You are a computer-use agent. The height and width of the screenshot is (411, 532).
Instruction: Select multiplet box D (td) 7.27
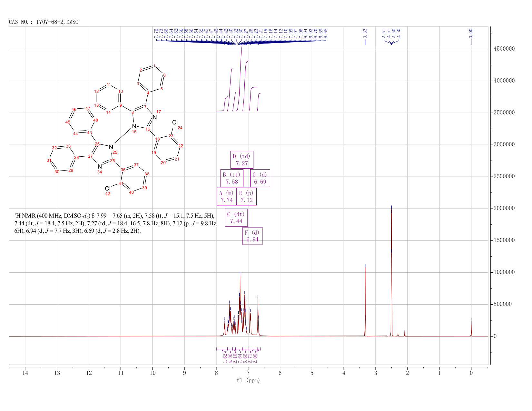tap(242, 160)
